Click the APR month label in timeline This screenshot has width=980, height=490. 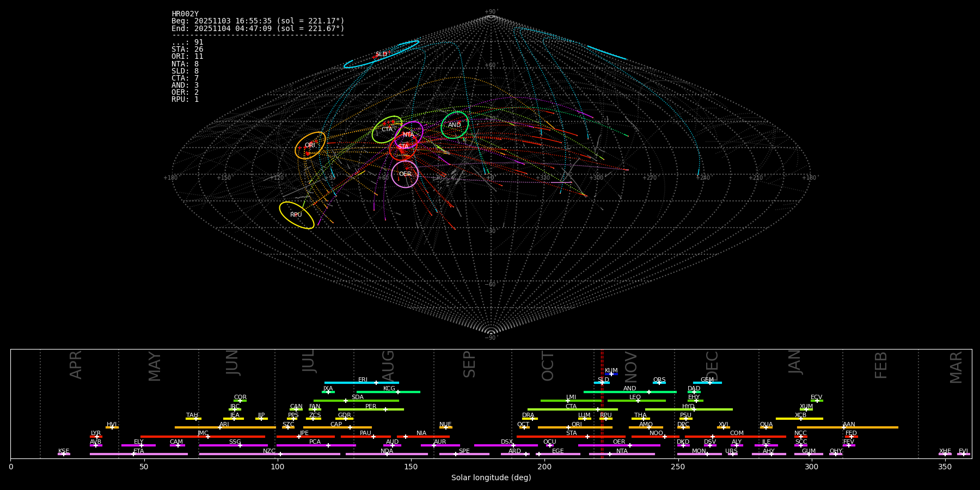(76, 365)
